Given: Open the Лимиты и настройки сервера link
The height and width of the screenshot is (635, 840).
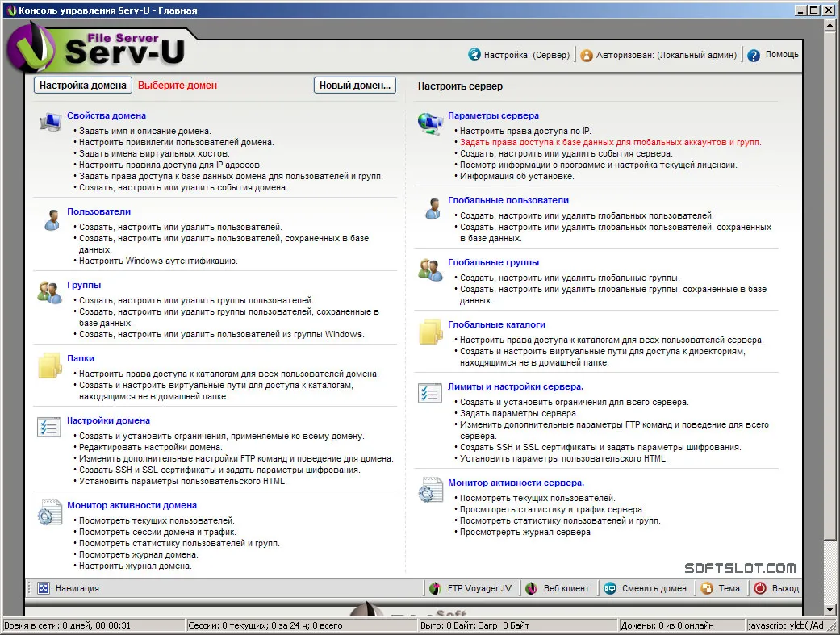Looking at the screenshot, I should point(516,386).
